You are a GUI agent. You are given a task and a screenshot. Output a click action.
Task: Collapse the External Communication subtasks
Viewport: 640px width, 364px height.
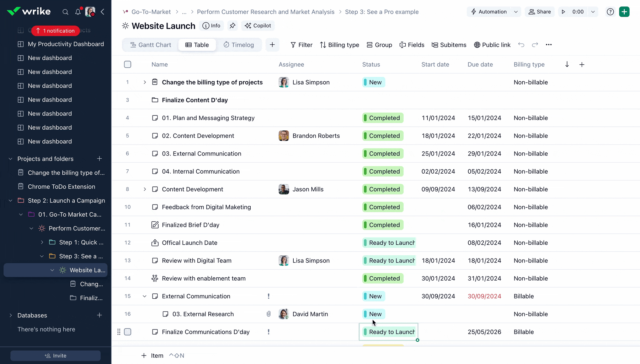[x=145, y=296]
